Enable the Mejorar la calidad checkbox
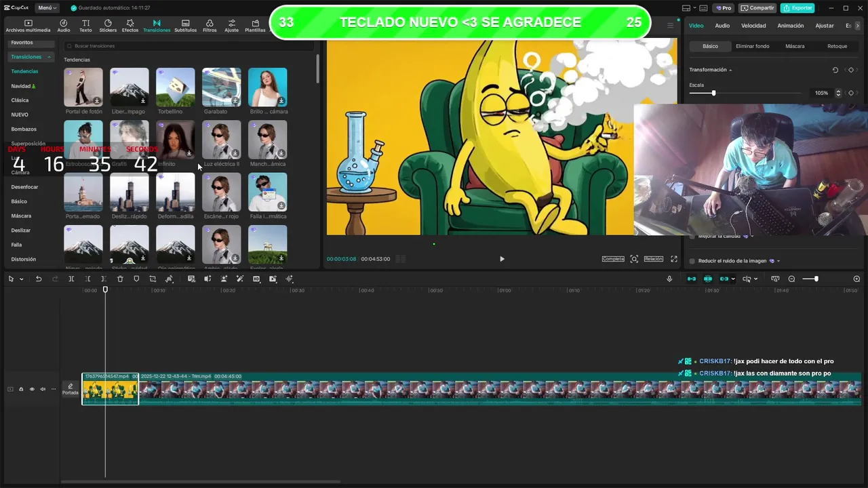 point(692,236)
